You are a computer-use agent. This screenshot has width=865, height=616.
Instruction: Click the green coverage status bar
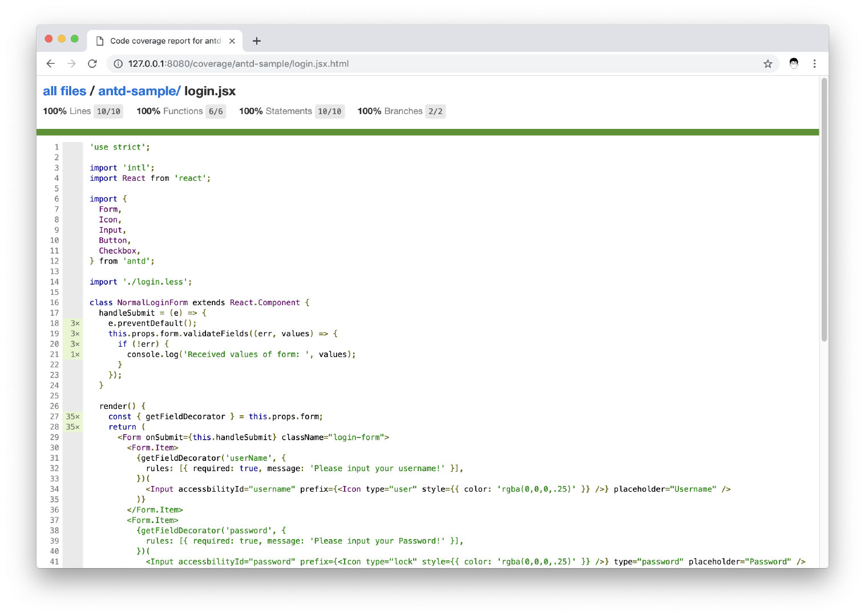(427, 132)
